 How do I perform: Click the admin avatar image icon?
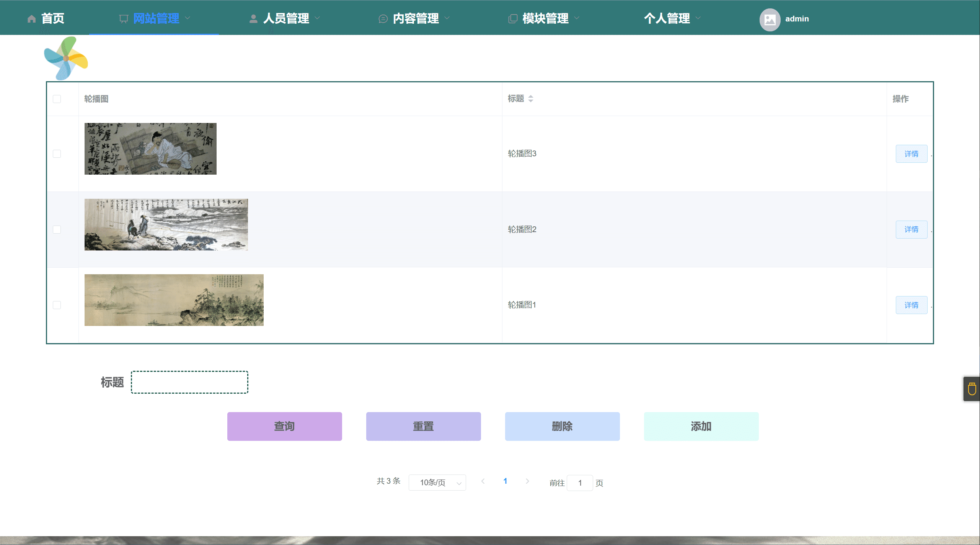point(770,20)
